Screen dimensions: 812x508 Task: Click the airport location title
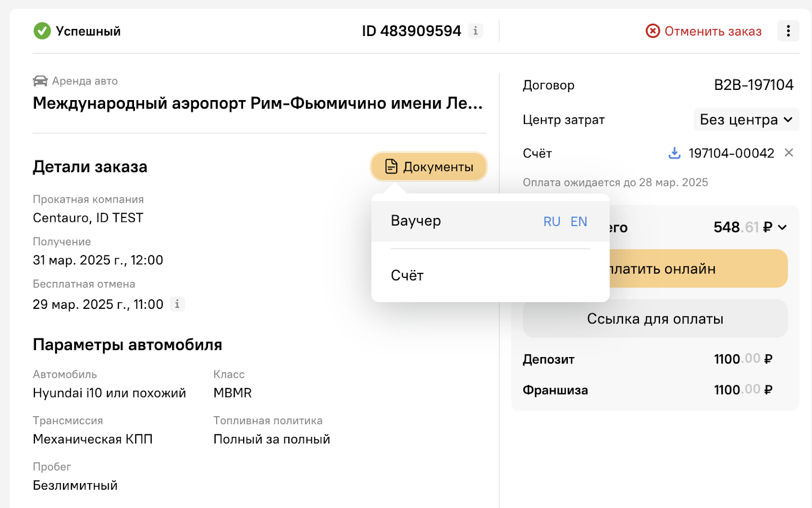coord(258,103)
